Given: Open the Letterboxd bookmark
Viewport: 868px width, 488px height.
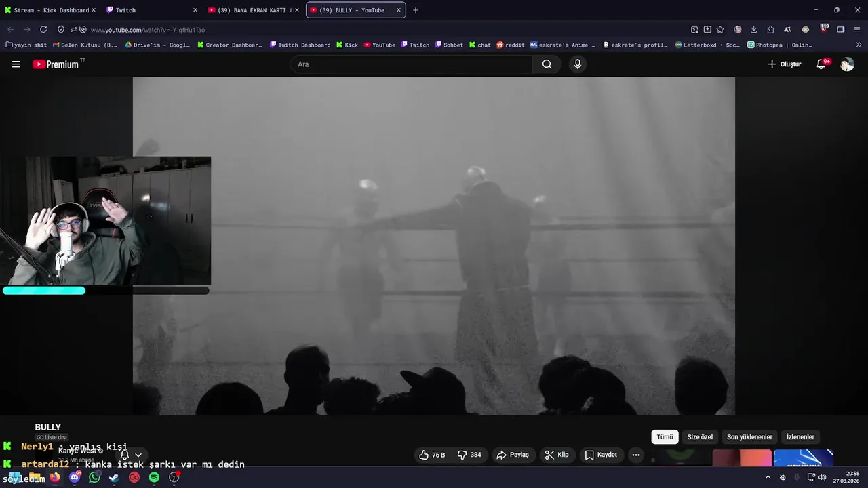Looking at the screenshot, I should (708, 45).
